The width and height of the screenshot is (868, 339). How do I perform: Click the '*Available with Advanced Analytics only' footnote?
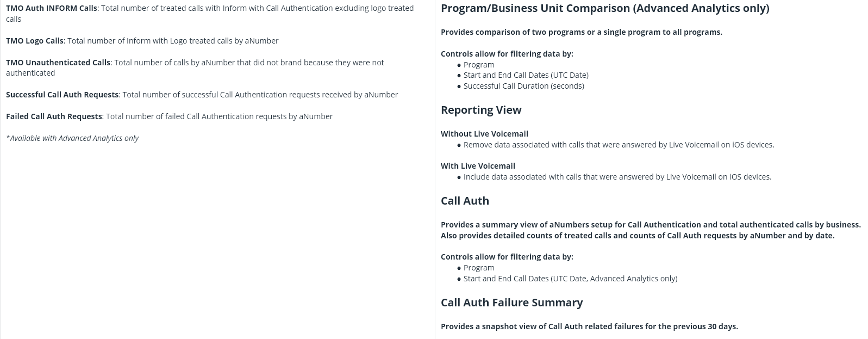[72, 138]
